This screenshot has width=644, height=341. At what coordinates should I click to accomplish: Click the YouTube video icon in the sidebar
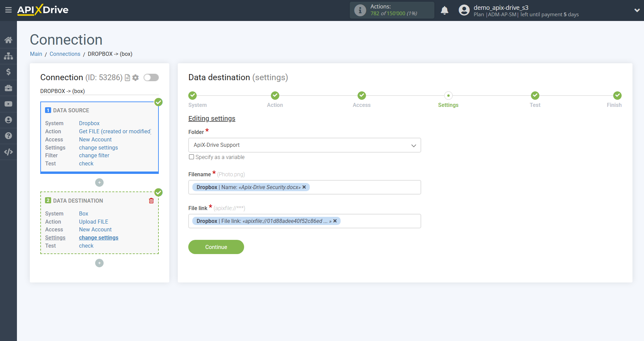tap(8, 104)
